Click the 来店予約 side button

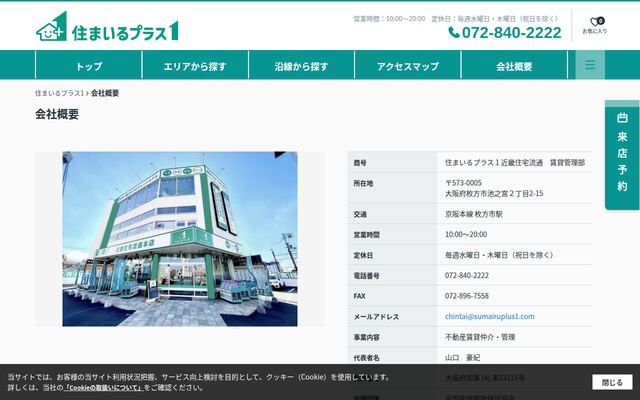tap(622, 155)
